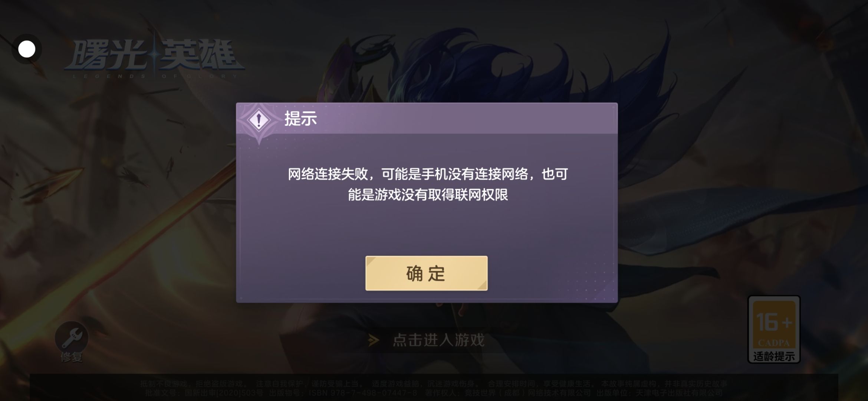The width and height of the screenshot is (868, 401).
Task: Tap the 修复 label under the wrench
Action: click(72, 357)
